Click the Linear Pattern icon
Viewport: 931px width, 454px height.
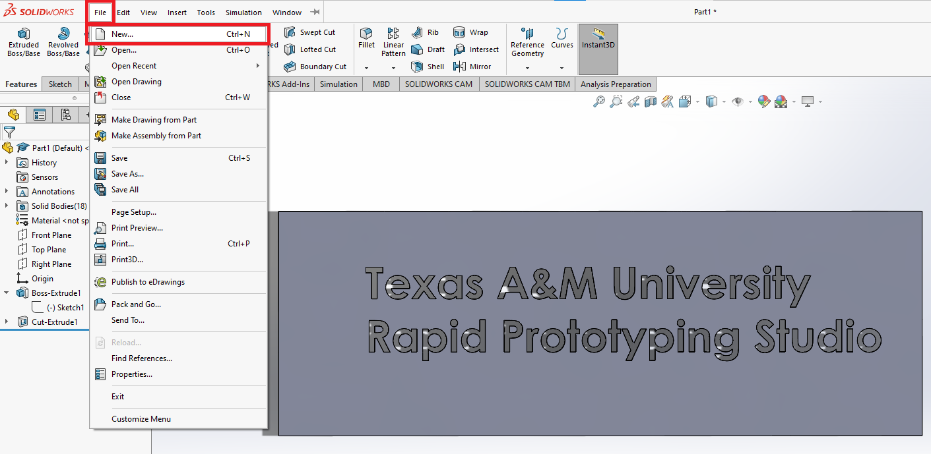coord(393,40)
